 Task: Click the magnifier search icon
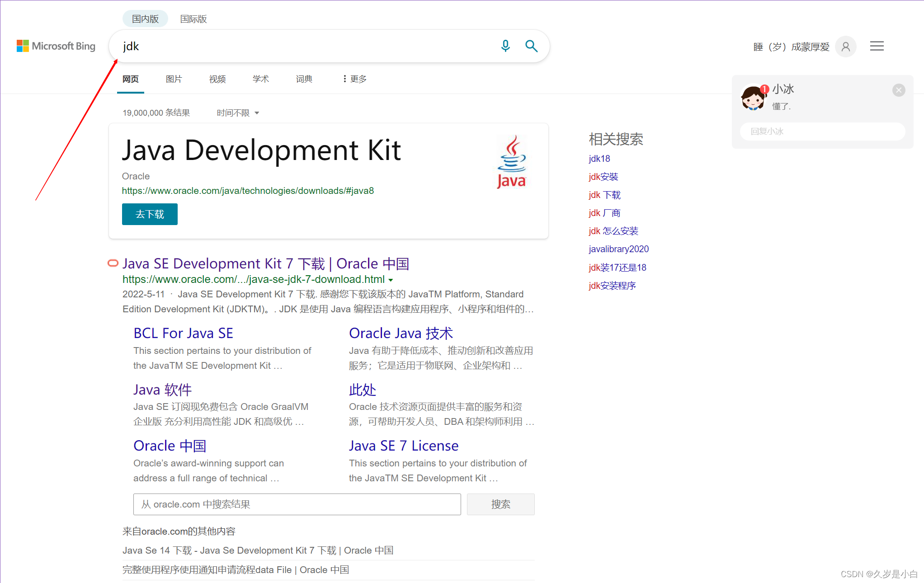[531, 46]
